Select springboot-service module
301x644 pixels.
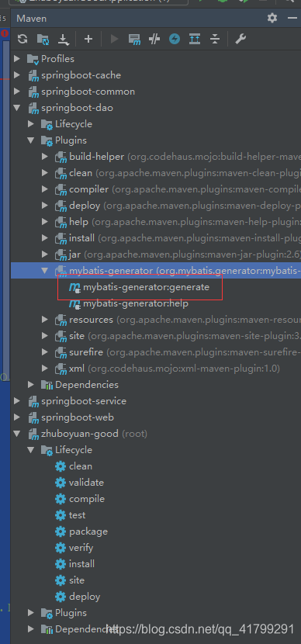pyautogui.click(x=84, y=401)
